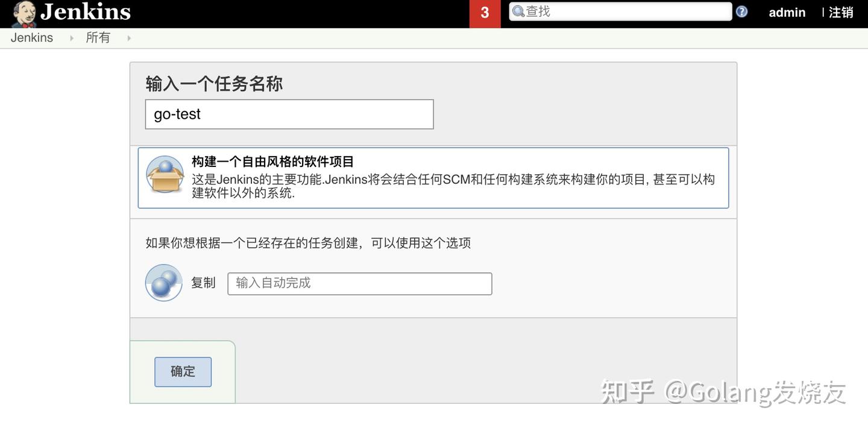Expand the breadcrumb chevron after Jenkins
The width and height of the screenshot is (868, 431).
pos(71,37)
